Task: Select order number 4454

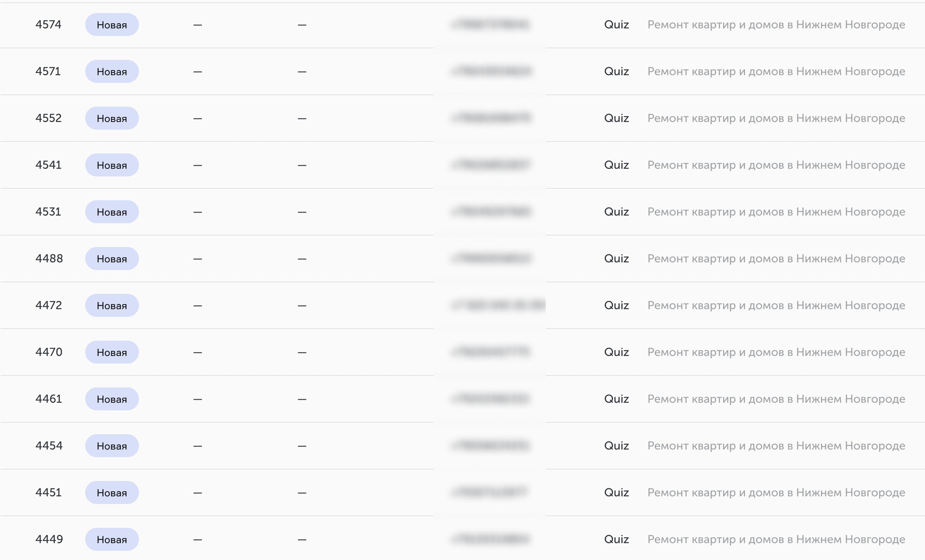Action: (49, 446)
